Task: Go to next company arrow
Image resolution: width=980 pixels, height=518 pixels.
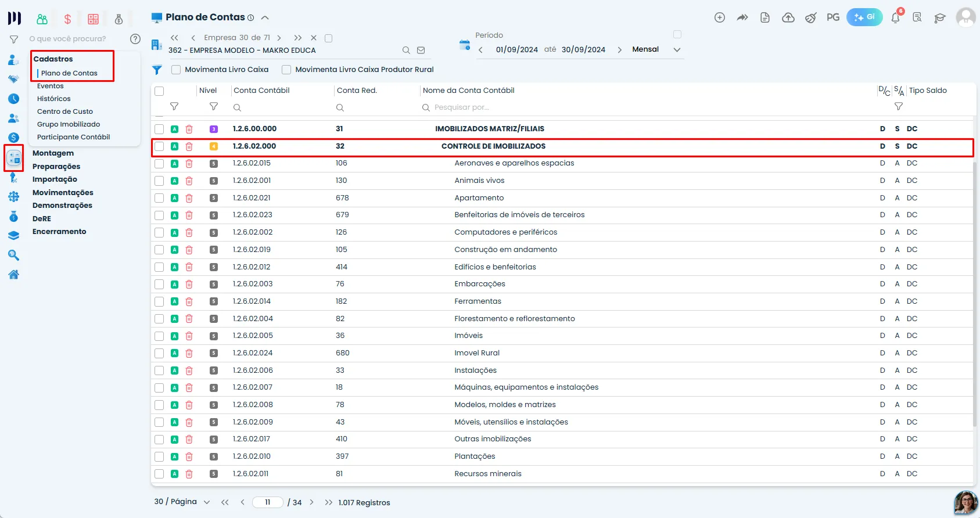Action: tap(279, 38)
